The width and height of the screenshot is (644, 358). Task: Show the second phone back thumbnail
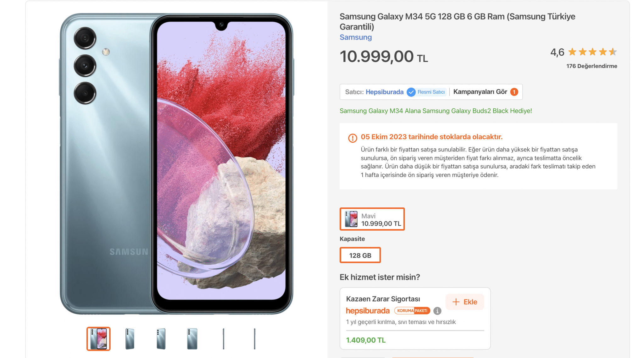point(130,339)
